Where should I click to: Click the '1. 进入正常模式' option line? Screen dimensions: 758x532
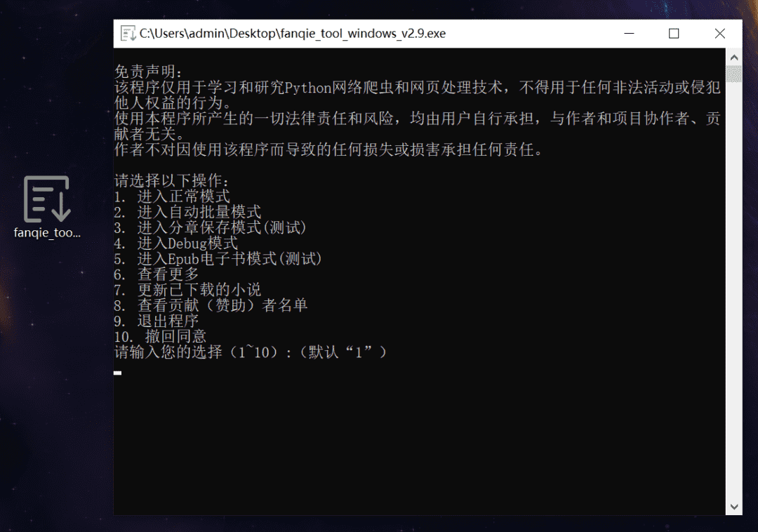[x=172, y=197]
